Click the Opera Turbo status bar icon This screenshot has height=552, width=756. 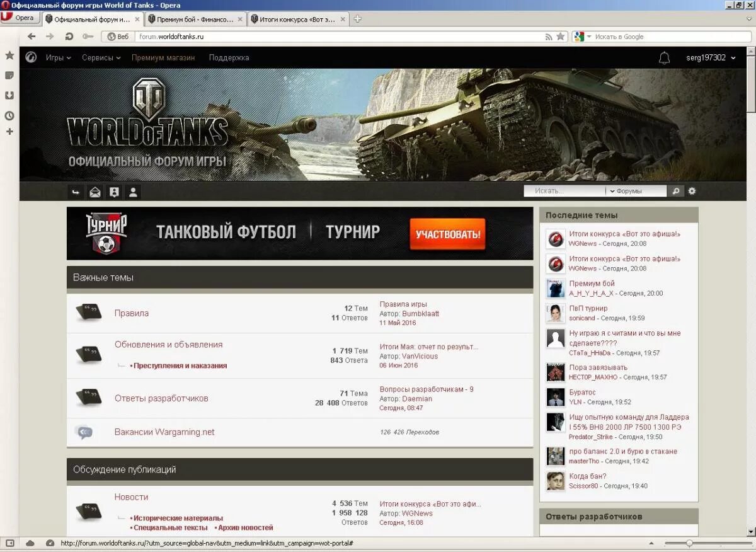pos(50,543)
